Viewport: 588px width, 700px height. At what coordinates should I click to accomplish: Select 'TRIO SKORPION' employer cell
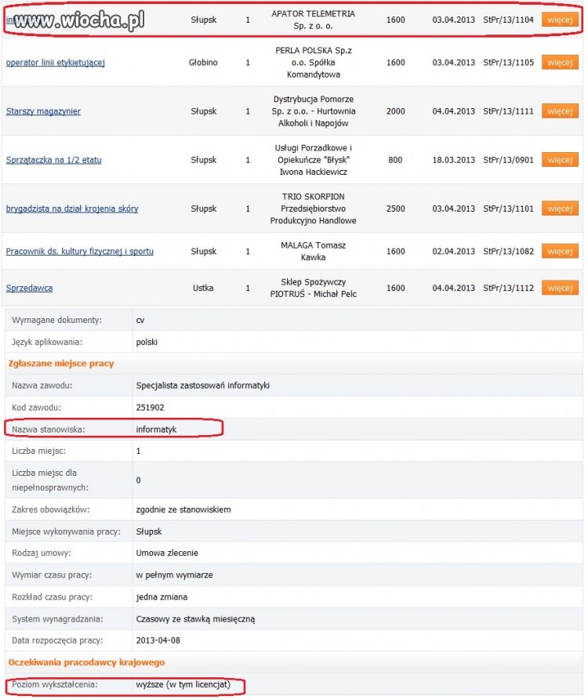click(313, 209)
